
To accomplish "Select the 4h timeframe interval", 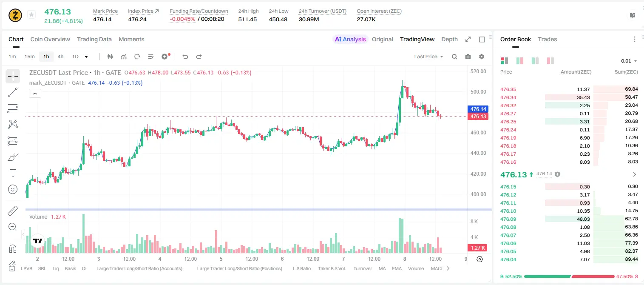I will tap(60, 57).
